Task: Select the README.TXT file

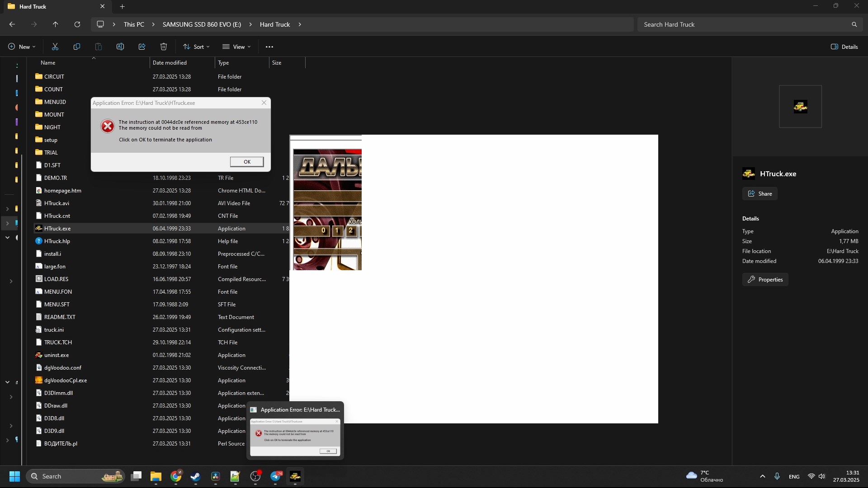Action: click(x=60, y=317)
